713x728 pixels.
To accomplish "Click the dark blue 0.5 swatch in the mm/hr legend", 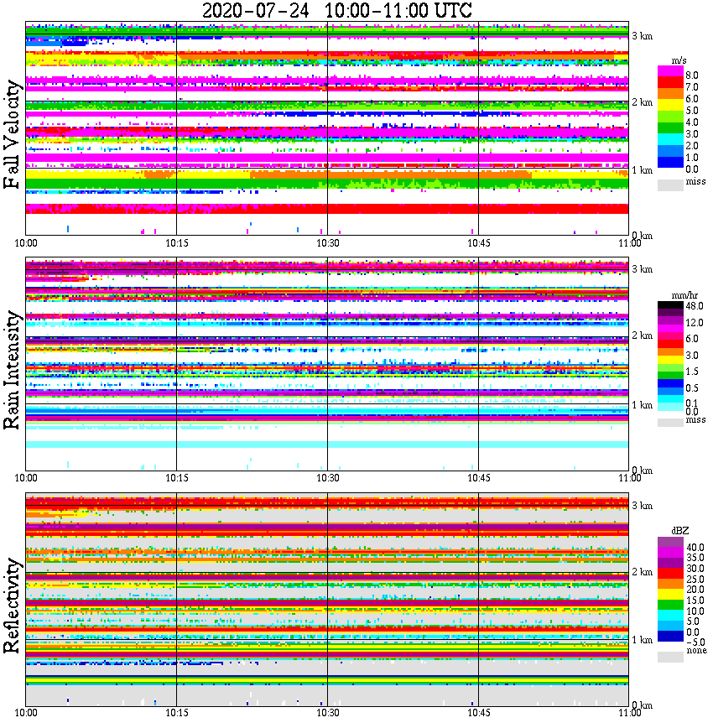I will 670,383.
